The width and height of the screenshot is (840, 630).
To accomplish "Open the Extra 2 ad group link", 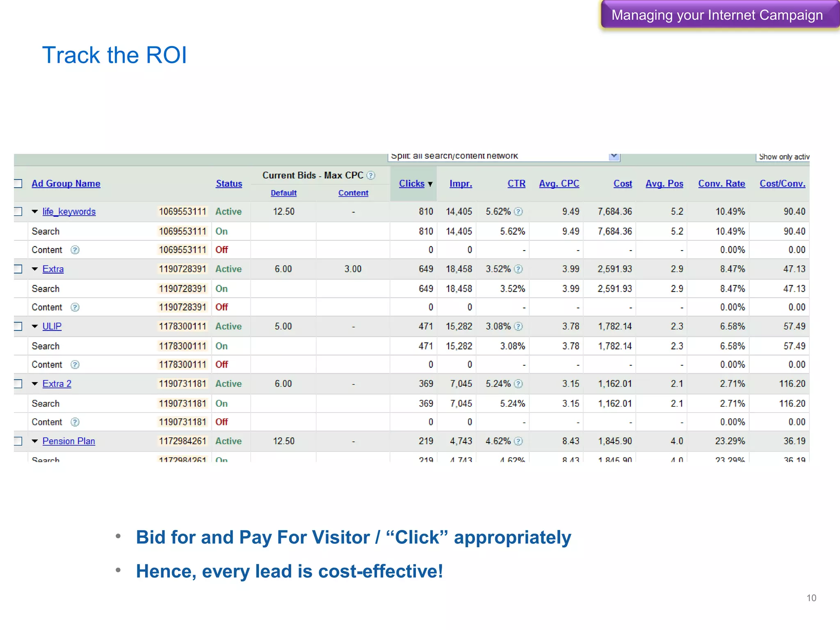I will pyautogui.click(x=57, y=384).
